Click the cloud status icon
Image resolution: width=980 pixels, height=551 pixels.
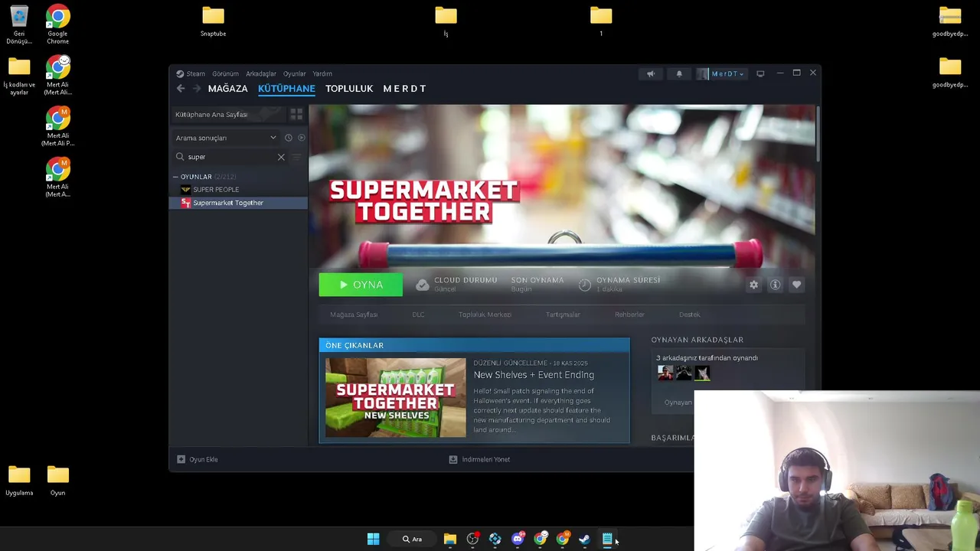coord(423,285)
